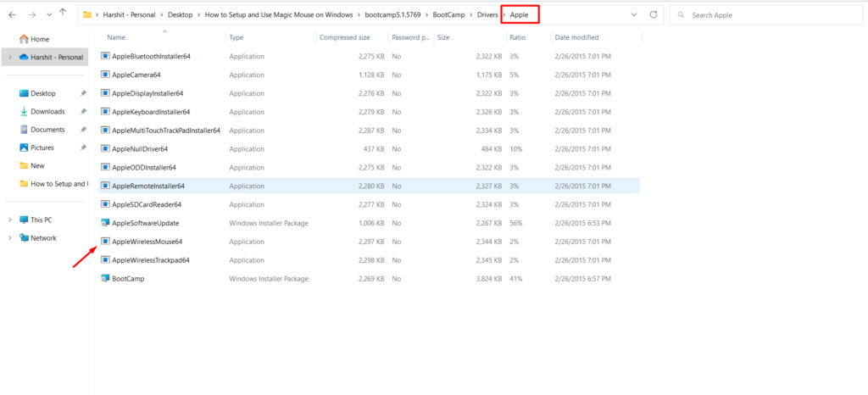
Task: Expand the This PC tree node
Action: pyautogui.click(x=9, y=220)
